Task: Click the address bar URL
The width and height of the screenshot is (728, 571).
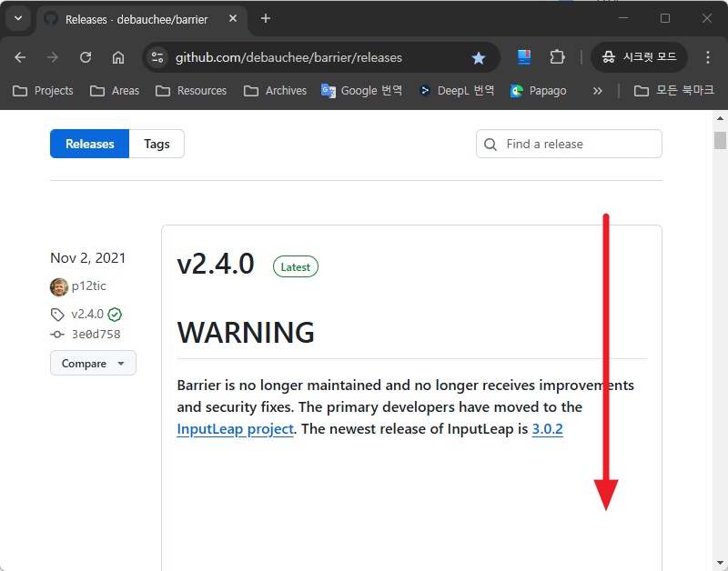Action: (288, 57)
